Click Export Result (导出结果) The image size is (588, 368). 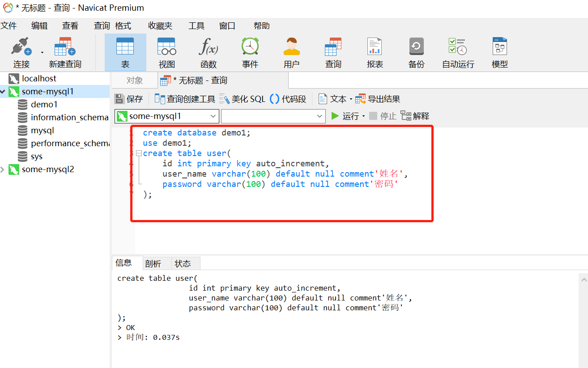click(x=378, y=99)
